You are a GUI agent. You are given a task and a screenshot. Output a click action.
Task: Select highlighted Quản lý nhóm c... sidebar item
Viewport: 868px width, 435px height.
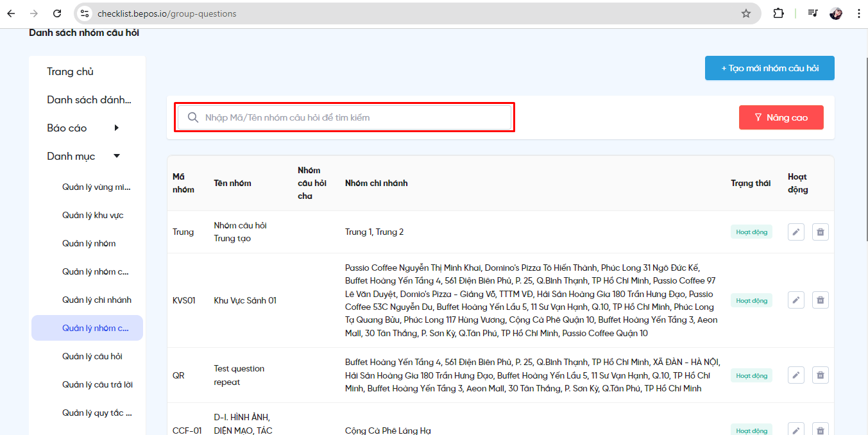87,328
